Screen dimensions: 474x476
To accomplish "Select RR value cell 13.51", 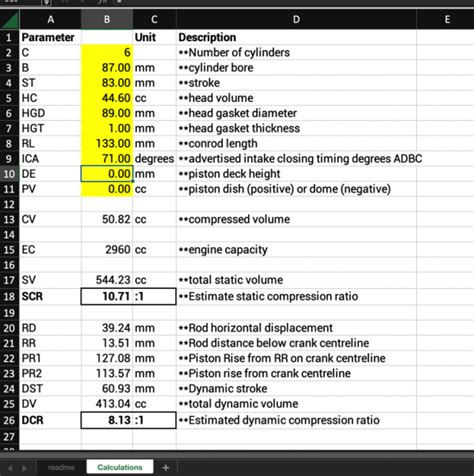I will coord(107,343).
